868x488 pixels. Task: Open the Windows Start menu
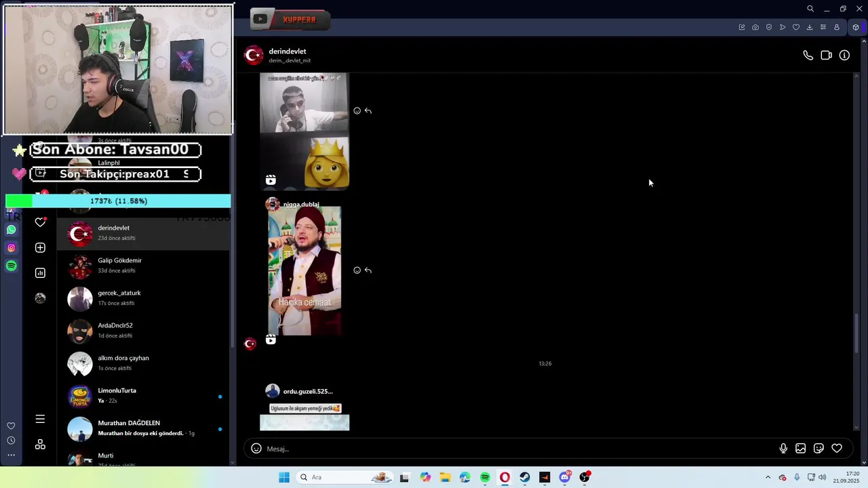coord(284,477)
